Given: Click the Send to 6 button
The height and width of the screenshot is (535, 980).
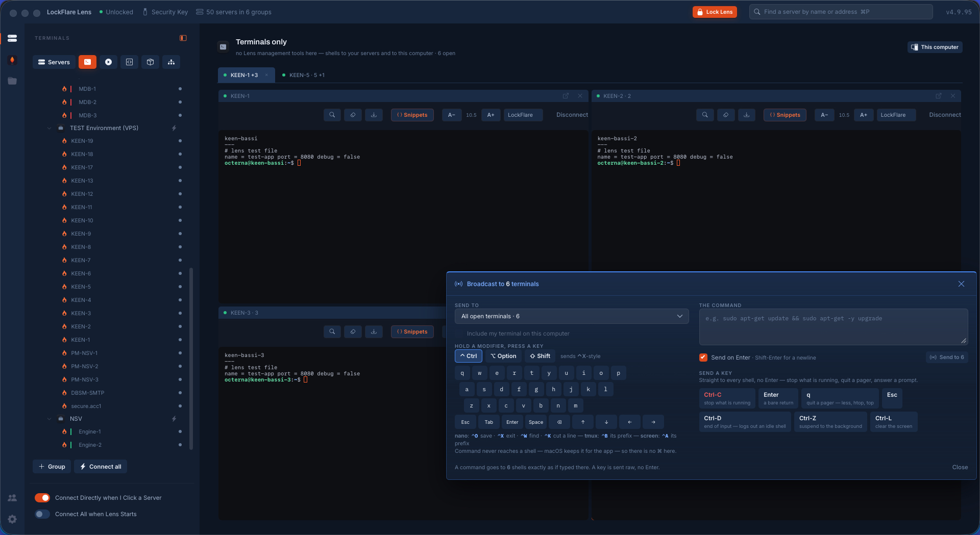Looking at the screenshot, I should click(x=947, y=357).
